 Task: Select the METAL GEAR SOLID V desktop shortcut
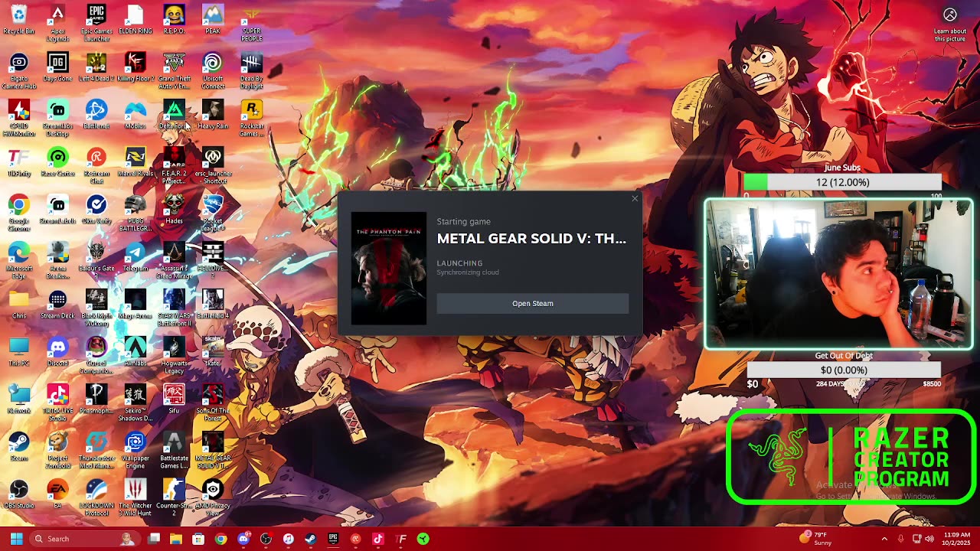pos(212,451)
